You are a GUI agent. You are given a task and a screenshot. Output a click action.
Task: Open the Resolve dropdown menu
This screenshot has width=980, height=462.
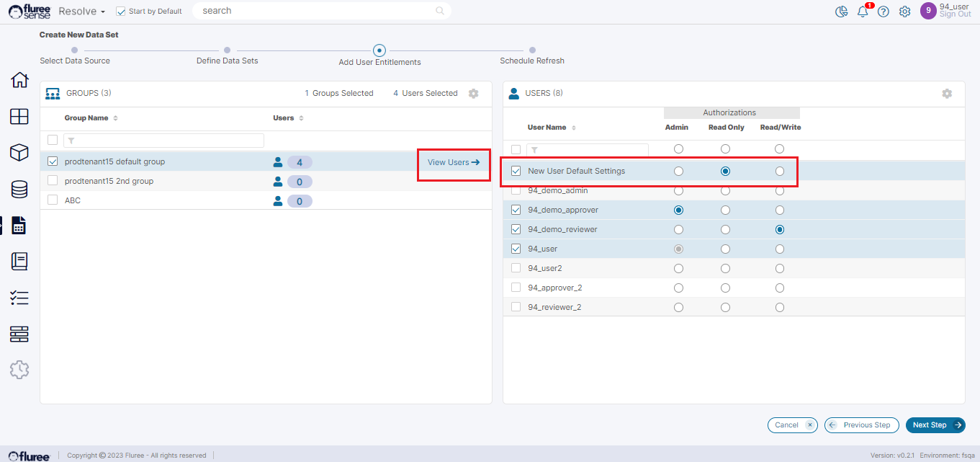click(82, 12)
